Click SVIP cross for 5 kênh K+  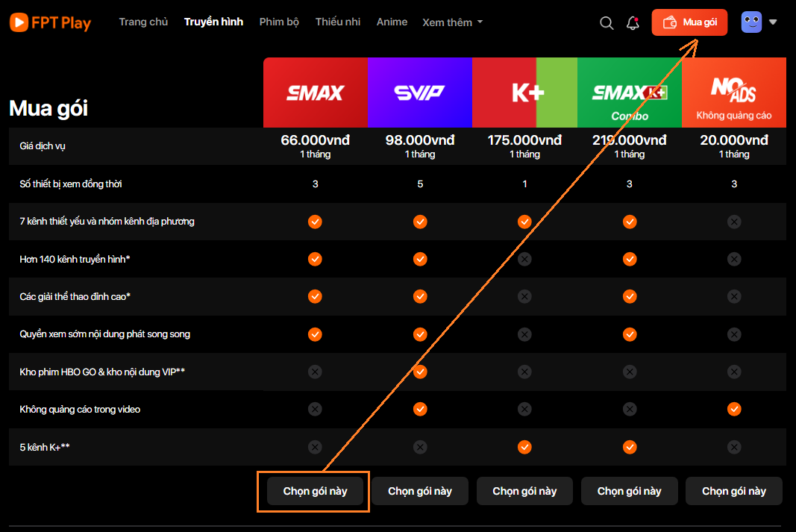[x=420, y=447]
